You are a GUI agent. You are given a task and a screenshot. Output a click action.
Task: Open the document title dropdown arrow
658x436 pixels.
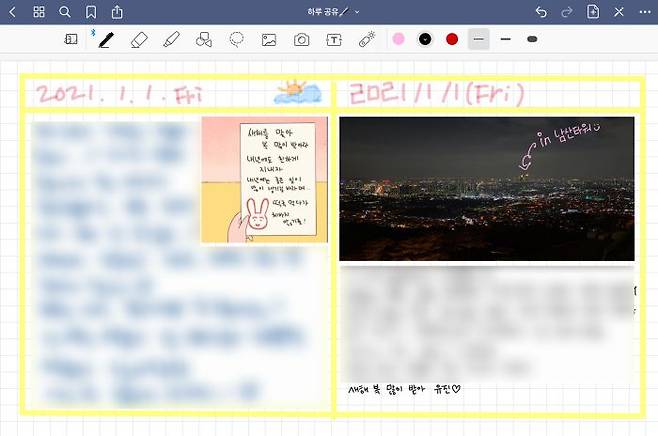pos(357,12)
